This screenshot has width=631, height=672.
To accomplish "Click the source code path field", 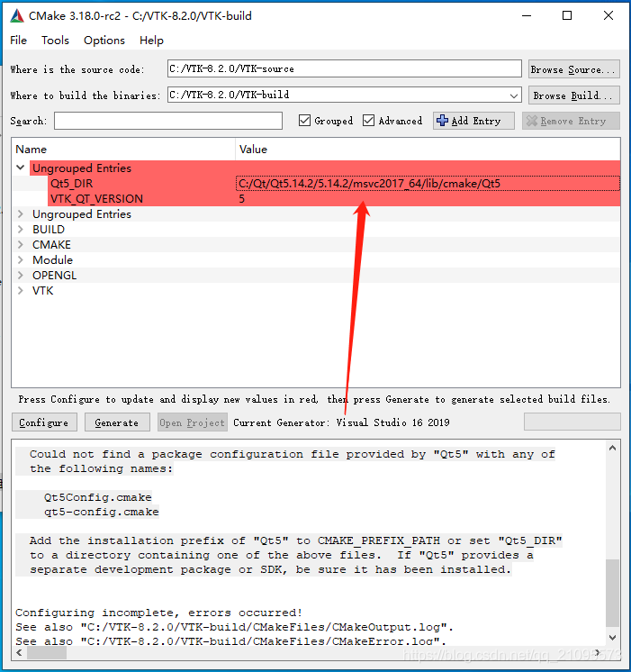I will 345,69.
